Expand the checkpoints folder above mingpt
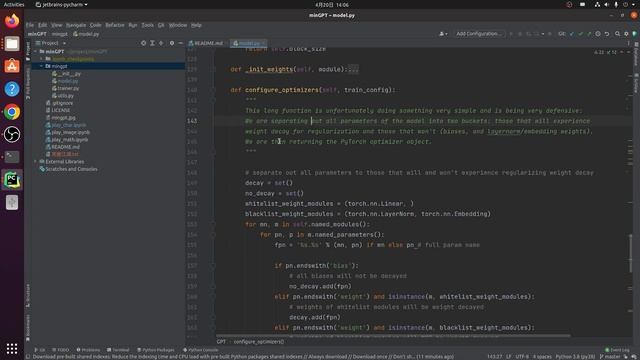 coord(41,59)
